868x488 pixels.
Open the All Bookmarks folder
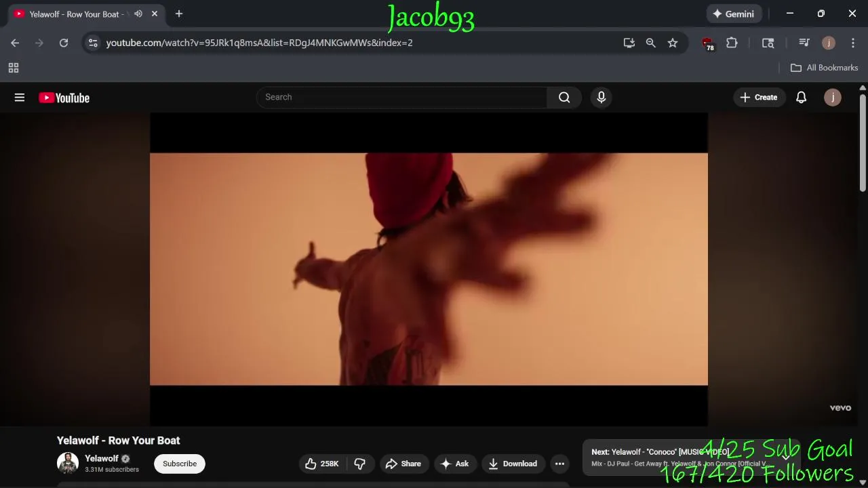pos(824,68)
